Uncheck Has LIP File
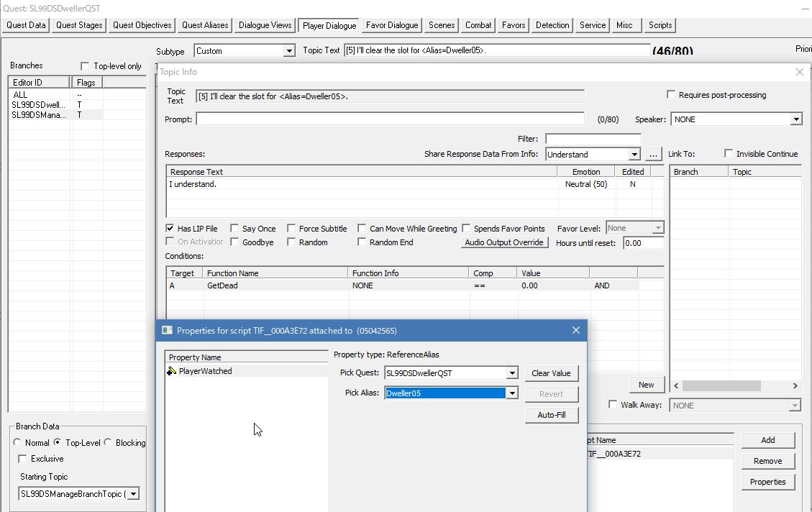 pyautogui.click(x=170, y=228)
